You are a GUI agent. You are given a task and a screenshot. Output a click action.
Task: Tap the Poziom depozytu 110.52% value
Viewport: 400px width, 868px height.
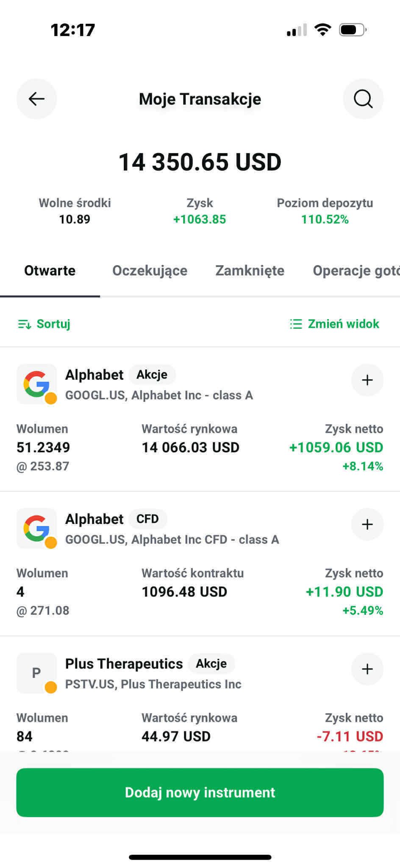click(325, 219)
